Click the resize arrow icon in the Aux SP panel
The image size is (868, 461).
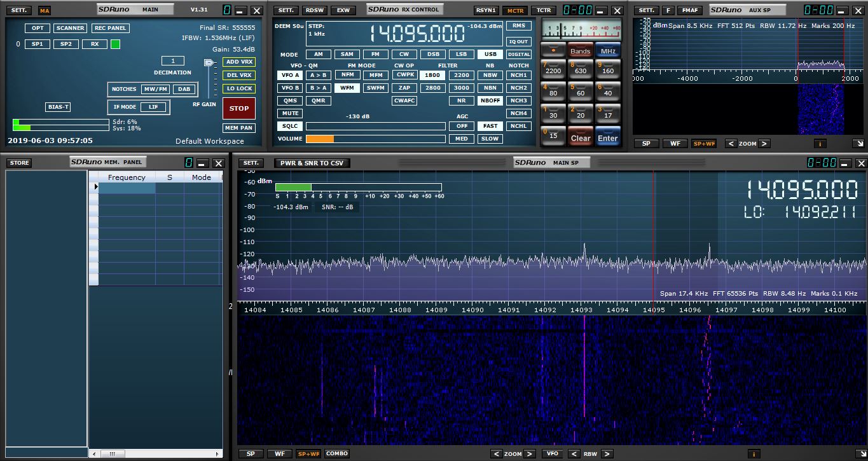pyautogui.click(x=858, y=144)
